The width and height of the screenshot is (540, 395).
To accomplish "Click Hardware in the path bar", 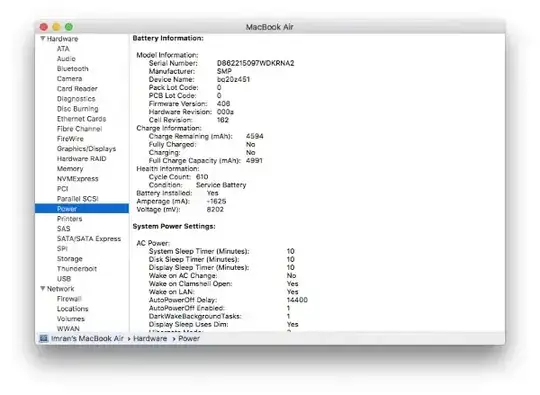I will (x=150, y=339).
